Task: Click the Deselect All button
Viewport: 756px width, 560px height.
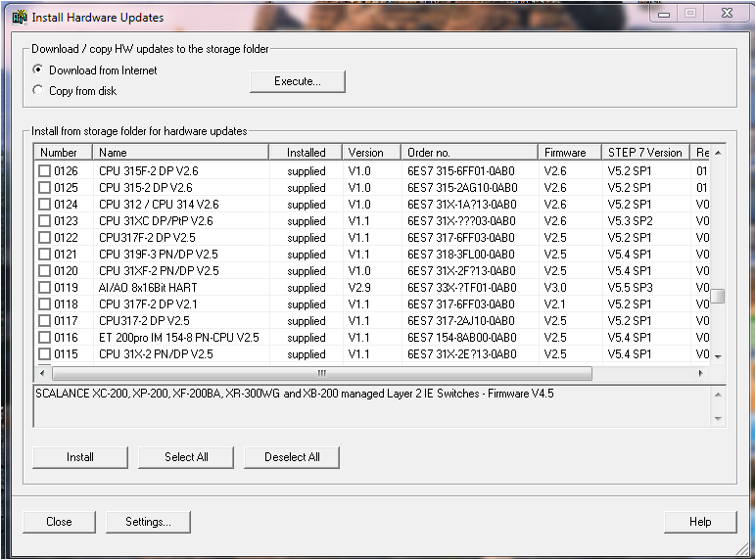Action: 292,457
